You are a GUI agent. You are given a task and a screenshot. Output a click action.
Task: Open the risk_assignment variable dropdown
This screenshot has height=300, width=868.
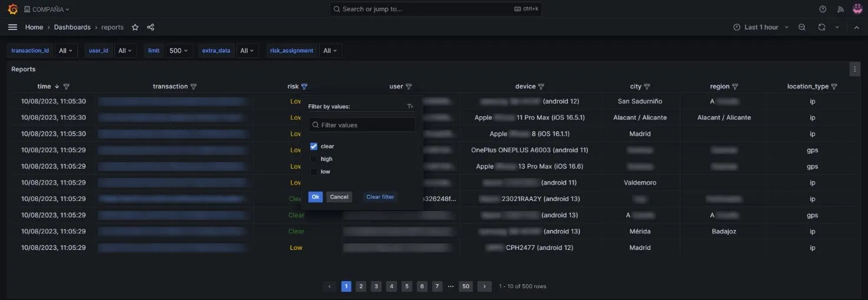point(330,51)
